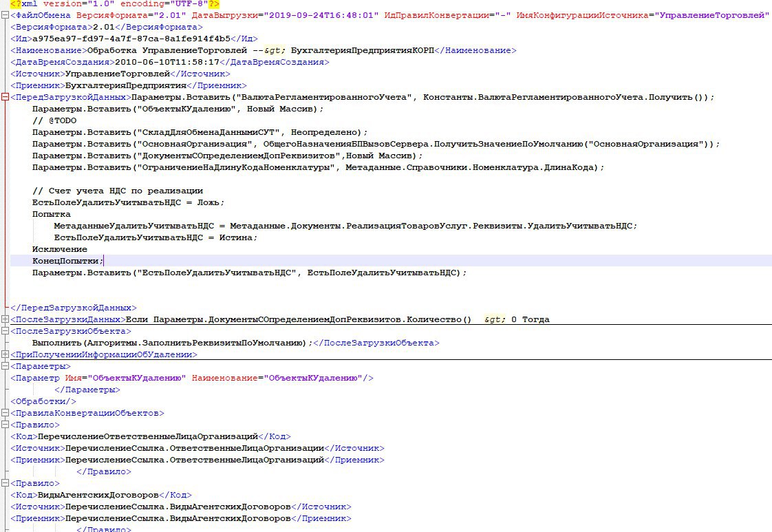Click the МетаданныеУдалитьУчитыватьНДС assignment line
Image resolution: width=772 pixels, height=532 pixels.
(345, 226)
